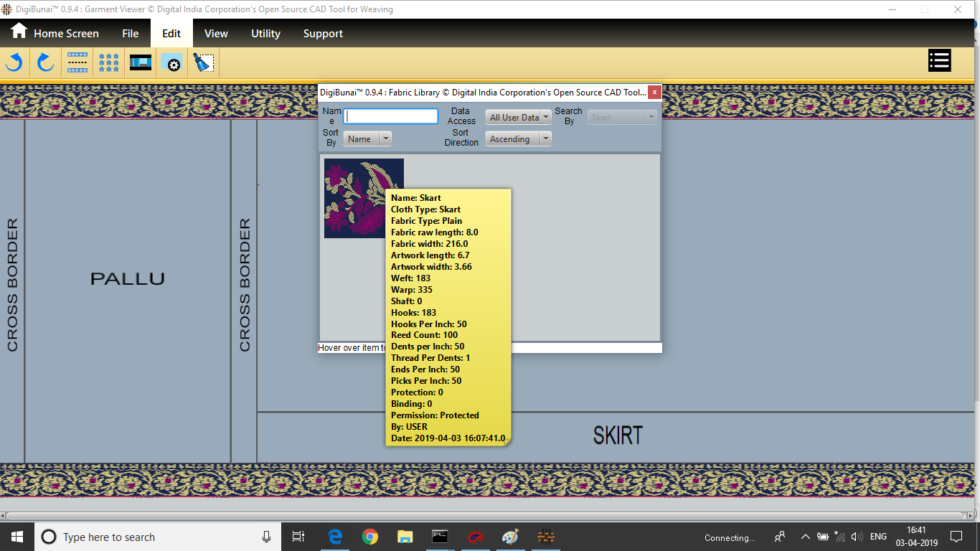The width and height of the screenshot is (980, 551).
Task: Open the All User Data access dropdown
Action: tap(518, 118)
